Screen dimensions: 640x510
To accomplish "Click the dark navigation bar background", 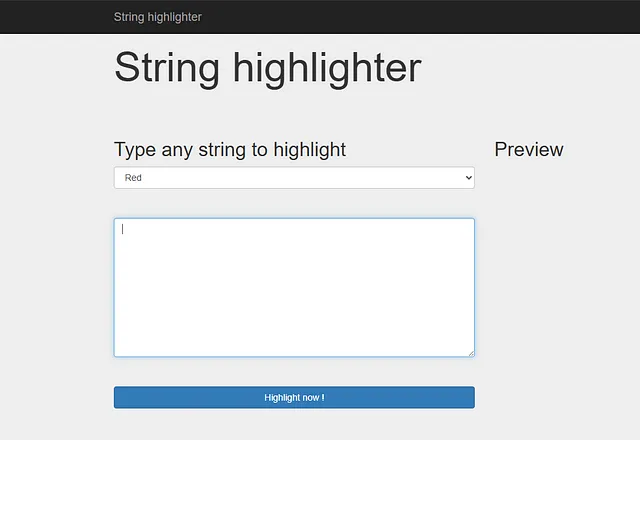I will [x=408, y=17].
